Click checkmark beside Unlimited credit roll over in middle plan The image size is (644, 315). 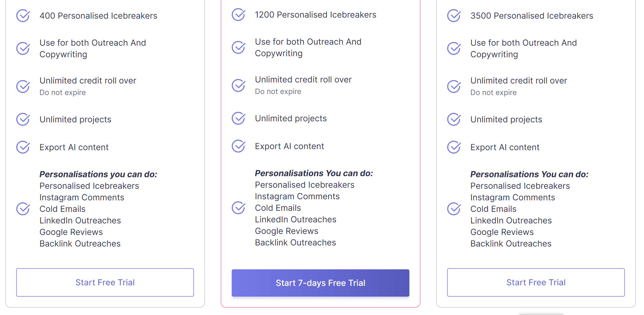[x=239, y=85]
